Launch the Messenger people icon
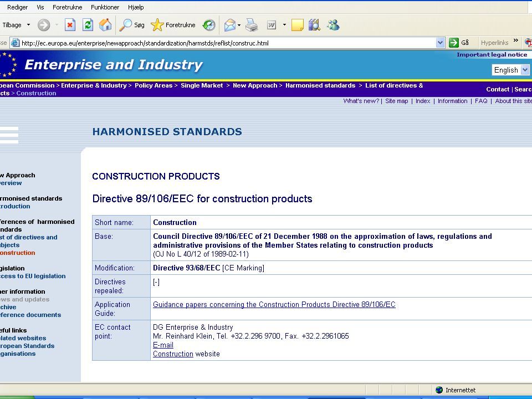 (x=333, y=25)
